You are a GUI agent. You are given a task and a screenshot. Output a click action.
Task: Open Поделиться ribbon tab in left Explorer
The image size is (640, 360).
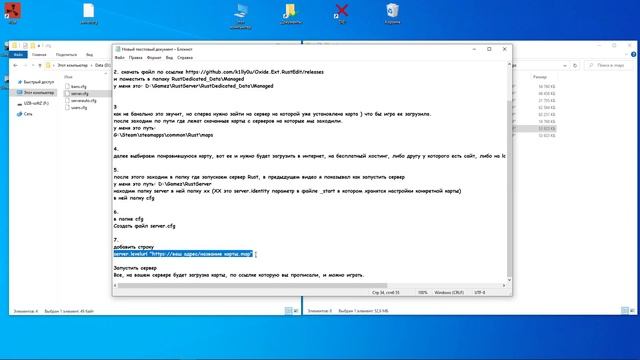pos(66,54)
